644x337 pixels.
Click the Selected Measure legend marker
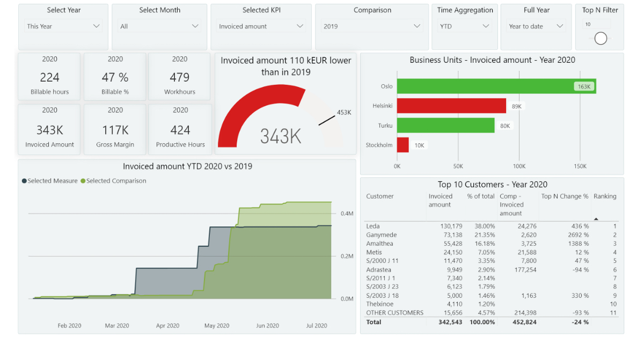click(25, 181)
